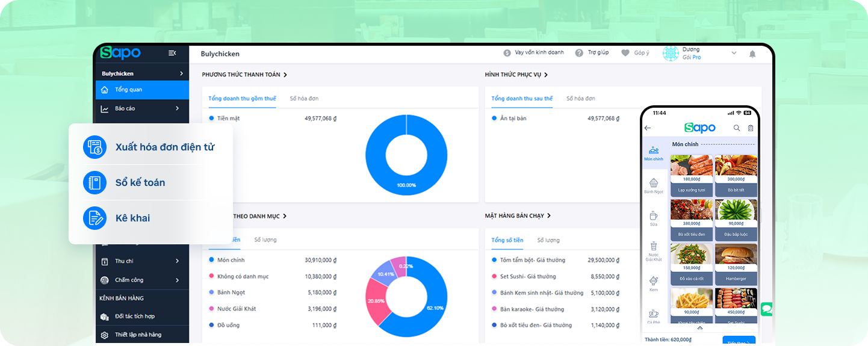Collapse the sidebar with the hamburger icon
The width and height of the screenshot is (868, 346).
tap(172, 53)
